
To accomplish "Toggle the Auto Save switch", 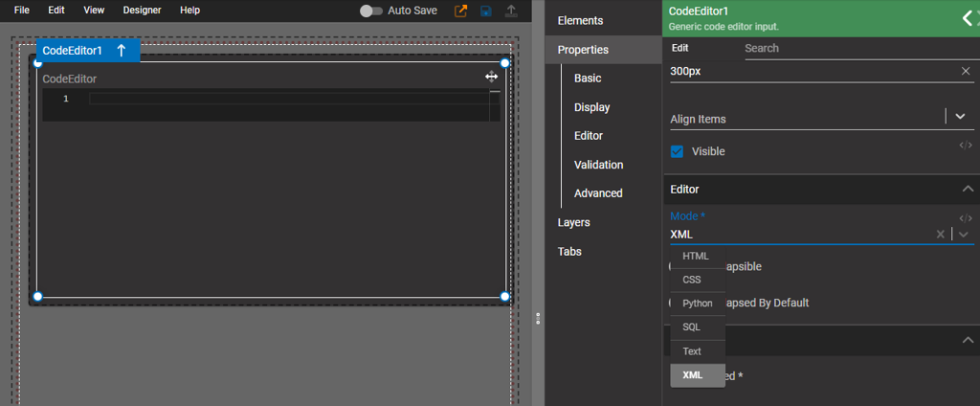I will point(371,11).
